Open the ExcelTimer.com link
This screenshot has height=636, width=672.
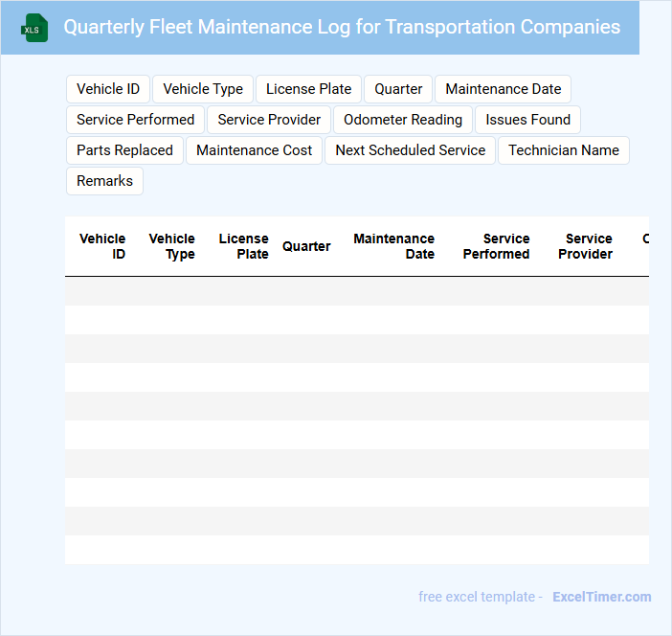coord(601,597)
